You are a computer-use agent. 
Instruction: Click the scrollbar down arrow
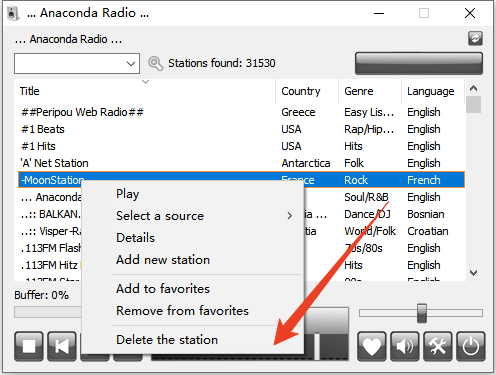click(473, 273)
